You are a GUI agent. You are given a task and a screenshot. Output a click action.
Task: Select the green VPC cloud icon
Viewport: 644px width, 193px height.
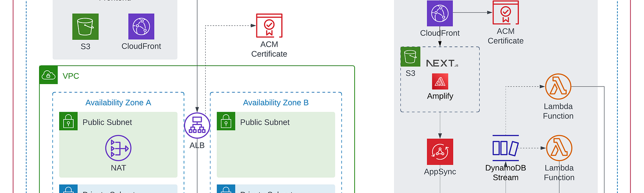[49, 75]
